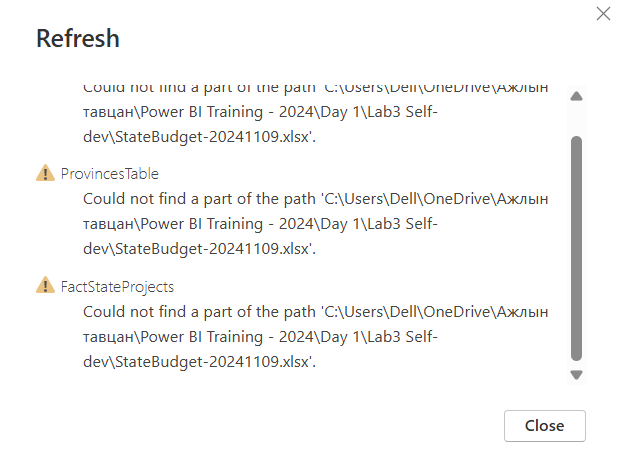Image resolution: width=617 pixels, height=461 pixels.
Task: Dismiss the Refresh dialog with the X icon
Action: pyautogui.click(x=603, y=14)
